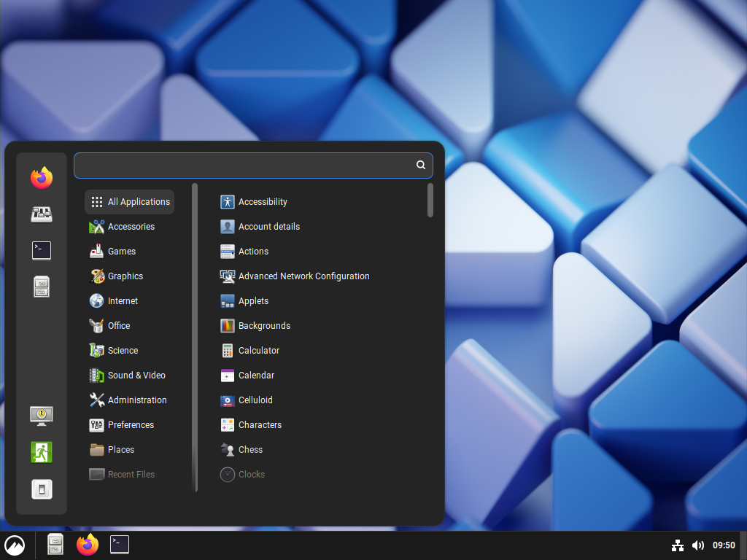Open Firefox from the menu sidebar

pos(42,177)
